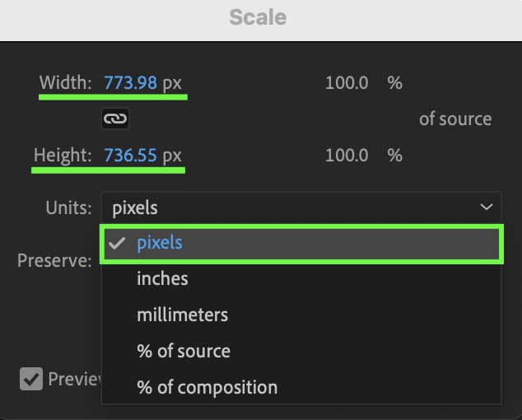Click the percent sign in Height row
Viewport: 522px width, 420px height.
[395, 155]
